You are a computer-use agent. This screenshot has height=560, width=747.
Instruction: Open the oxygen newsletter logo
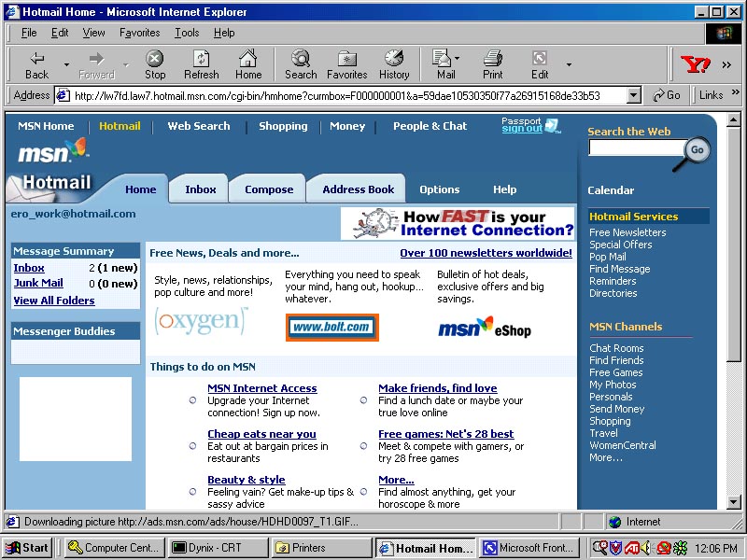[x=201, y=321]
